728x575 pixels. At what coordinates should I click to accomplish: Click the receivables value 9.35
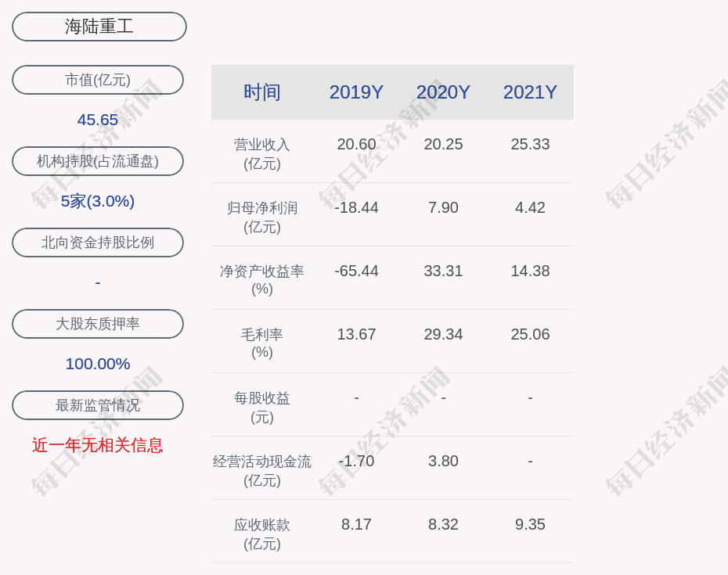530,524
